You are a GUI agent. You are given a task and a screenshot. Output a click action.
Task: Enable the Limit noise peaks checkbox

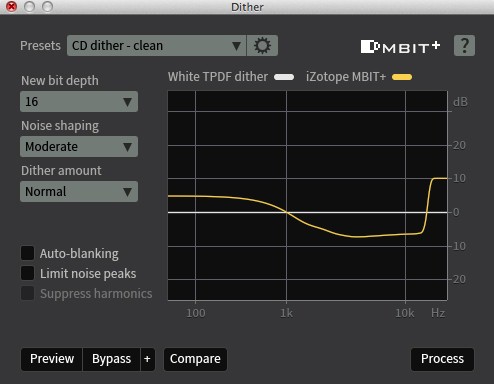coord(27,273)
